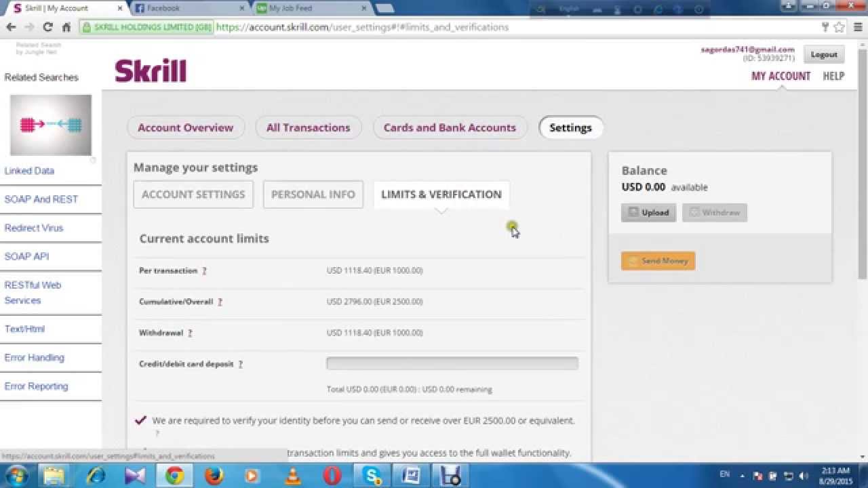868x488 pixels.
Task: Click the Related Searches ad thumbnail
Action: click(x=51, y=125)
